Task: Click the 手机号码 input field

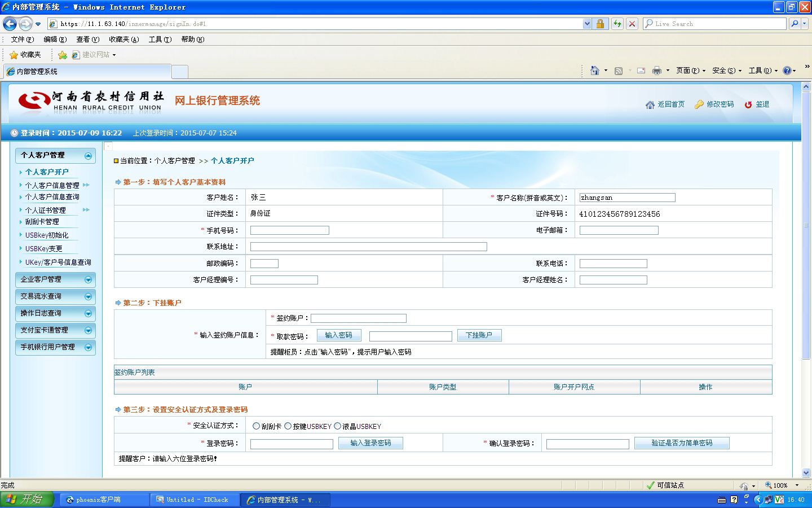Action: coord(290,230)
